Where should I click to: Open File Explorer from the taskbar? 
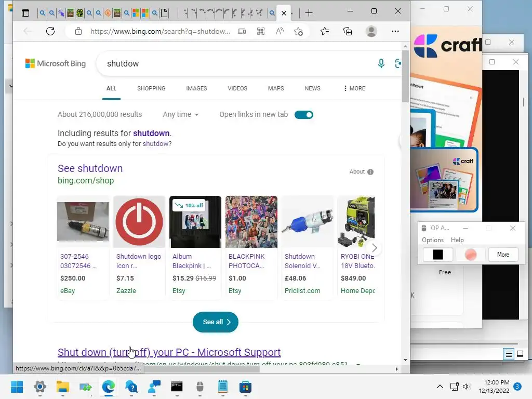pyautogui.click(x=63, y=387)
